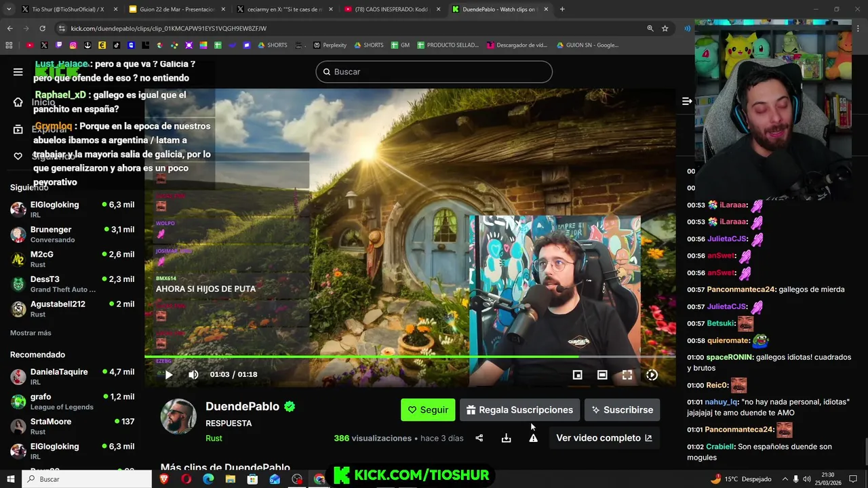The image size is (868, 488).
Task: Click Crabiell username in chat
Action: click(721, 447)
